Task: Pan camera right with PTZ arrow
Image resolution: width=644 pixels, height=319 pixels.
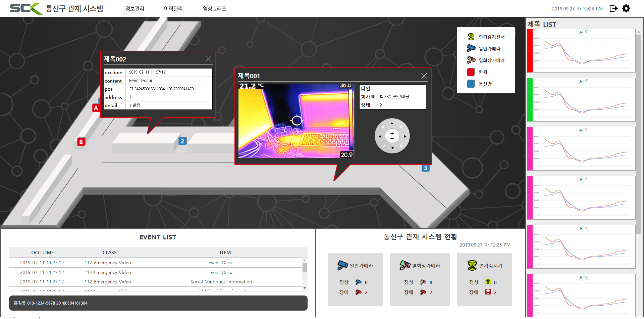Action: coord(405,136)
